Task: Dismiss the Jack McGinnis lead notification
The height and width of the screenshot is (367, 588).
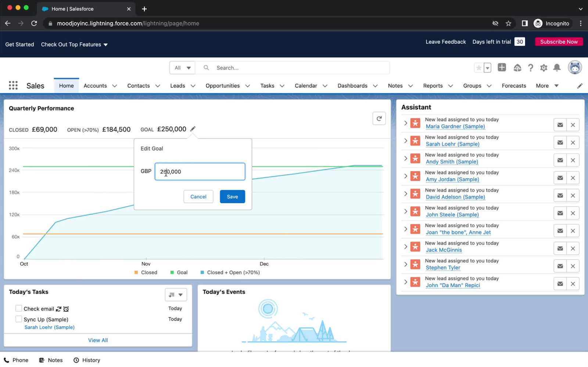Action: point(573,248)
